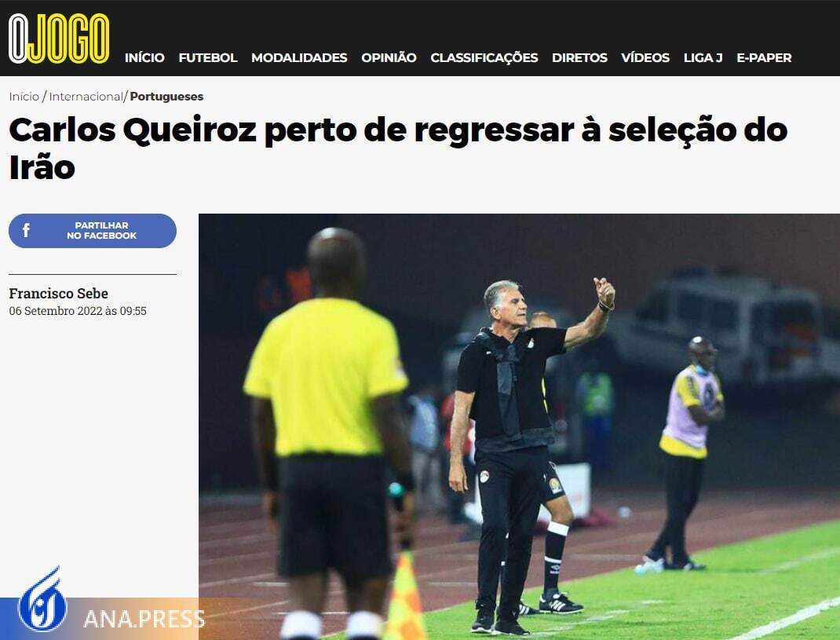
Task: Open the VÍDEOS section
Action: 645,57
